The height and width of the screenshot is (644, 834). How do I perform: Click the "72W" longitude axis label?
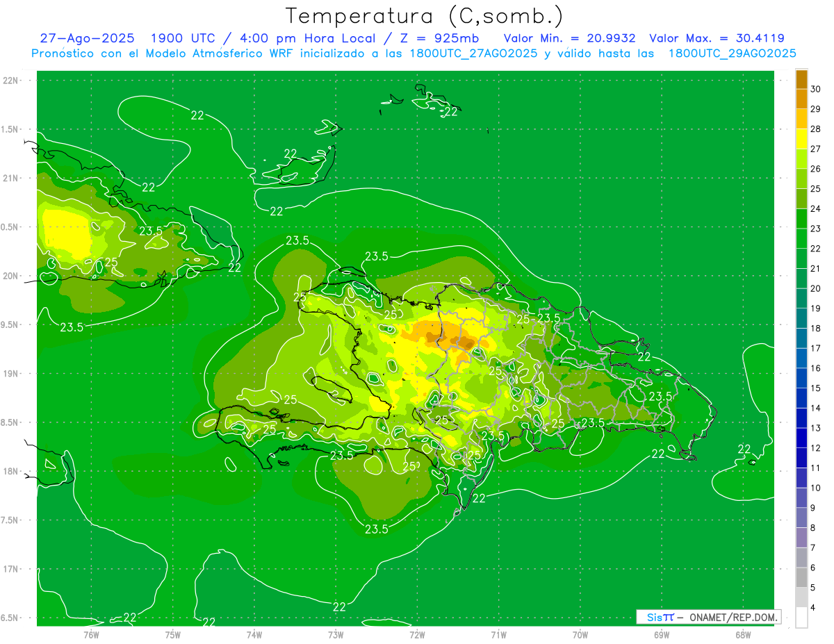tap(417, 634)
